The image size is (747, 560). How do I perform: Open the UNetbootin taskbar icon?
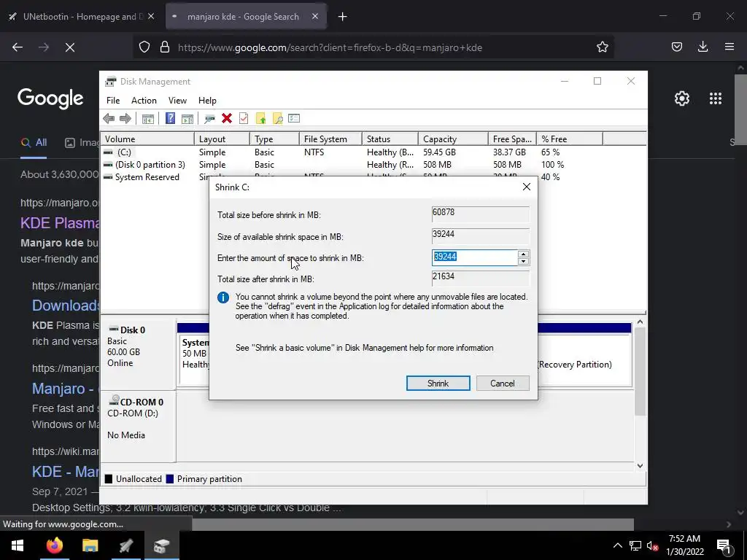[x=125, y=545]
